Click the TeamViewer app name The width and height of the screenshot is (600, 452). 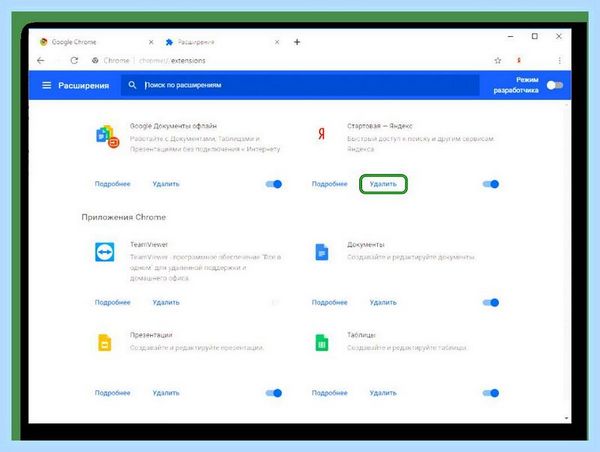click(x=149, y=245)
